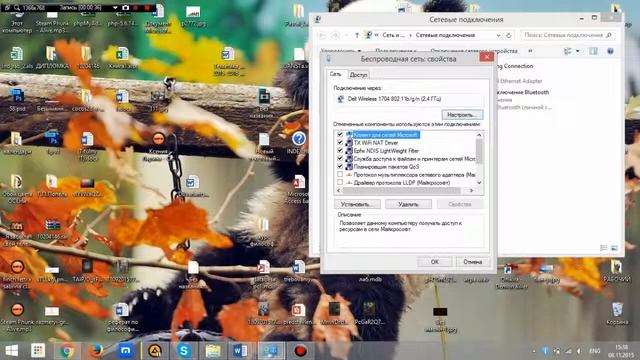Image resolution: width=640 pixels, height=360 pixels.
Task: Click recorder camera snapshot icon
Action: click(x=126, y=7)
